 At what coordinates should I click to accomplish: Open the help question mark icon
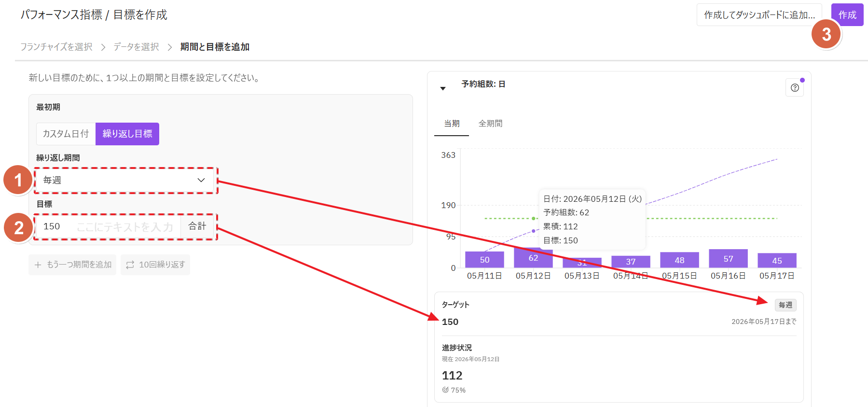pyautogui.click(x=795, y=88)
